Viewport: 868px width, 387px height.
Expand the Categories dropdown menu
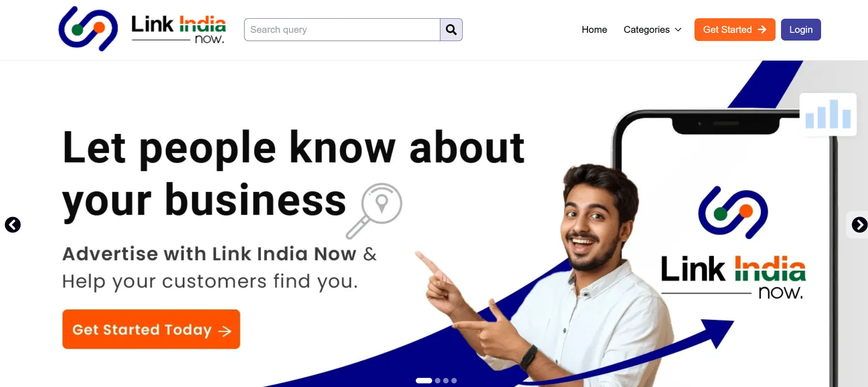coord(653,30)
